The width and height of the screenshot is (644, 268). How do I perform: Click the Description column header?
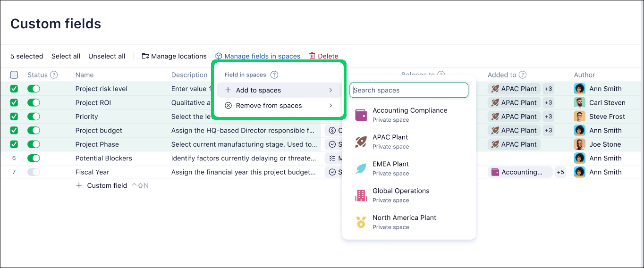pos(189,75)
